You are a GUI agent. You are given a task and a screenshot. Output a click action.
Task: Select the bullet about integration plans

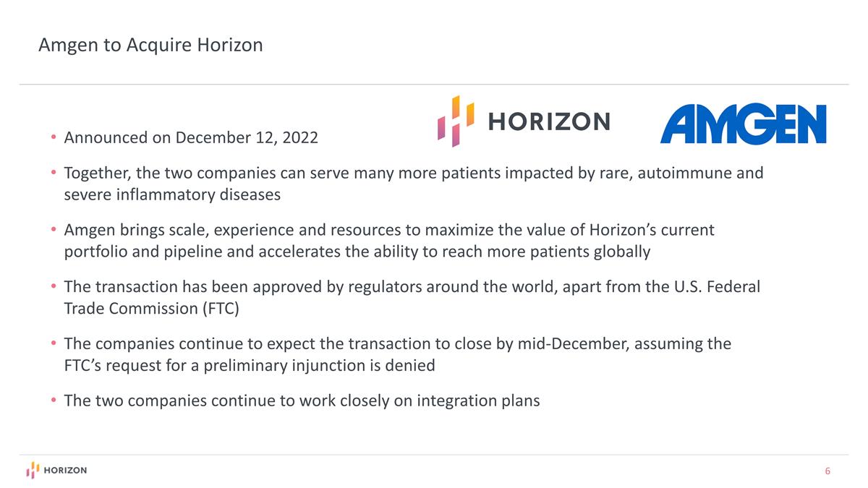tap(302, 401)
